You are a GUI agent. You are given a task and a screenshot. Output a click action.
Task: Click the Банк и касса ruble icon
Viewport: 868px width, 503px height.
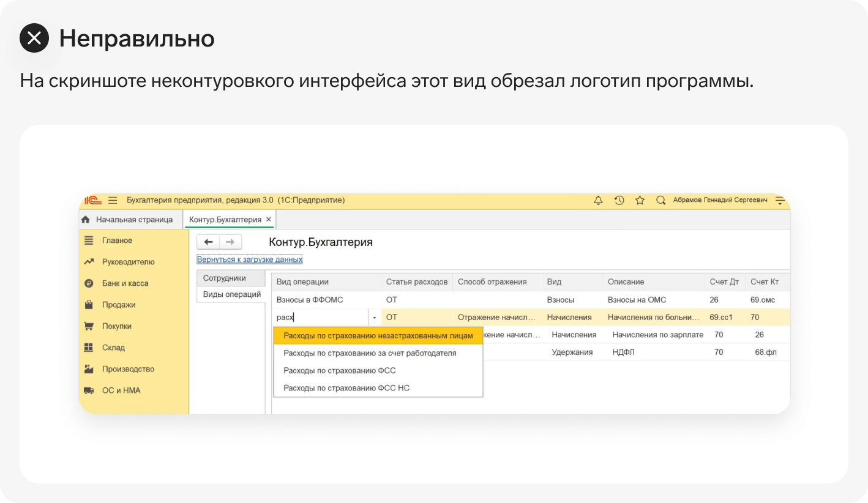tap(89, 283)
